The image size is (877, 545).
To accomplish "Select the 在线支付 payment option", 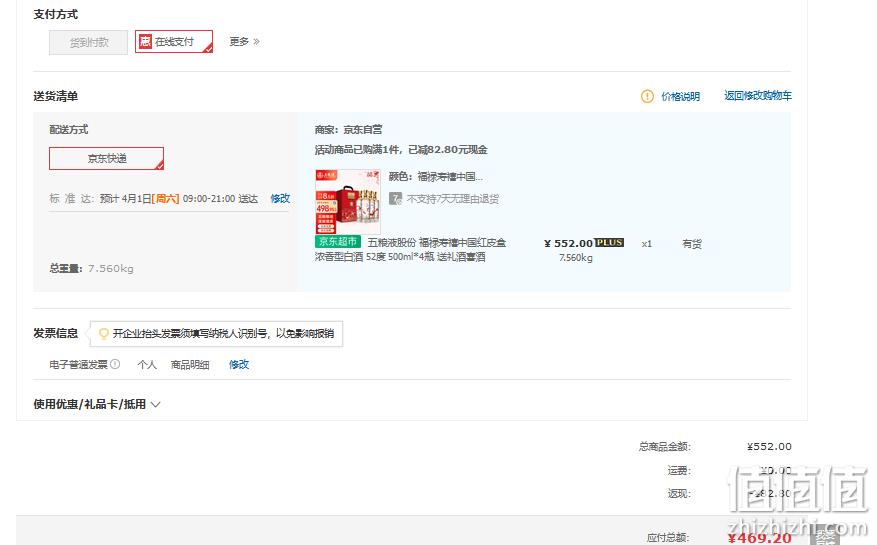I will point(174,41).
